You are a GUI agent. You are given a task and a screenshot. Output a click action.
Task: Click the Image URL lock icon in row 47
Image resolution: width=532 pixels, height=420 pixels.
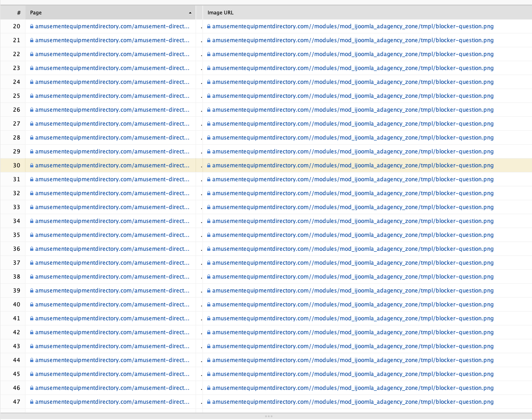209,402
